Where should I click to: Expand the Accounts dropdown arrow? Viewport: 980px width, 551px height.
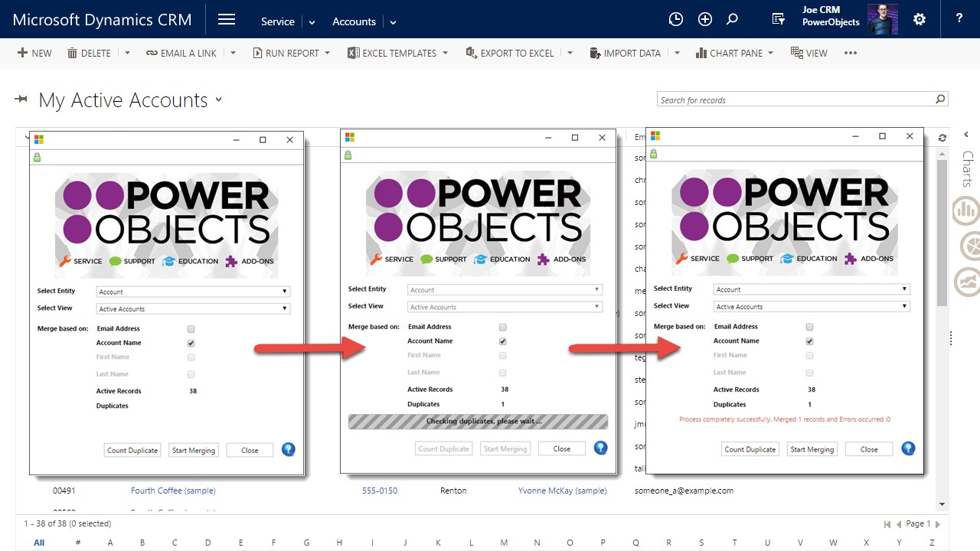tap(394, 22)
